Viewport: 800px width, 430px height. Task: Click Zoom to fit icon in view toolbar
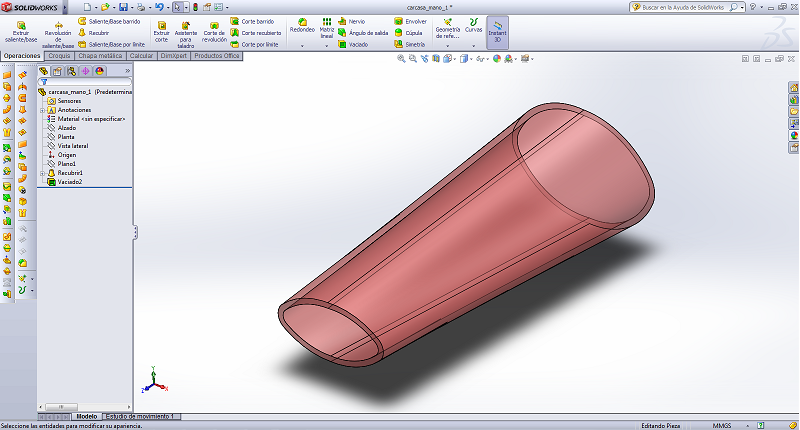tap(401, 59)
